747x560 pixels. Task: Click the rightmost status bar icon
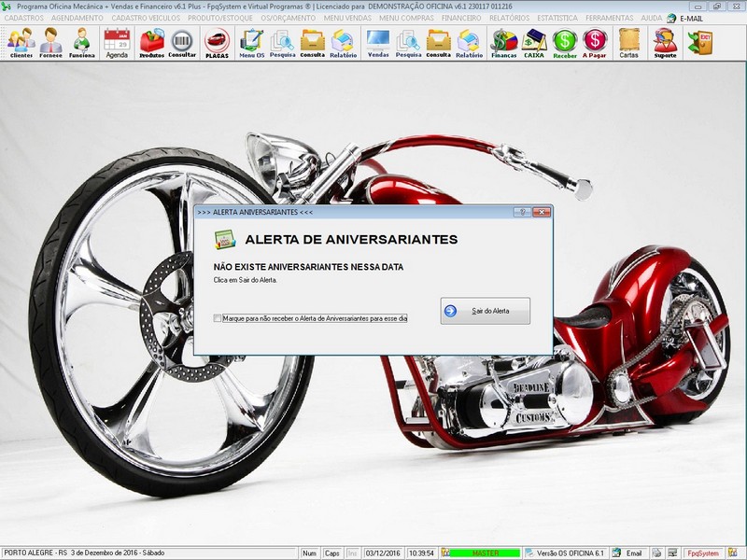pos(733,553)
